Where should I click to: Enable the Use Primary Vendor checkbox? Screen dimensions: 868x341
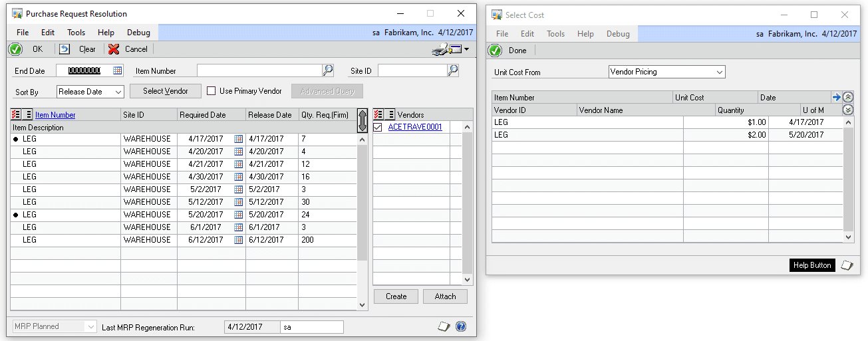pyautogui.click(x=212, y=91)
